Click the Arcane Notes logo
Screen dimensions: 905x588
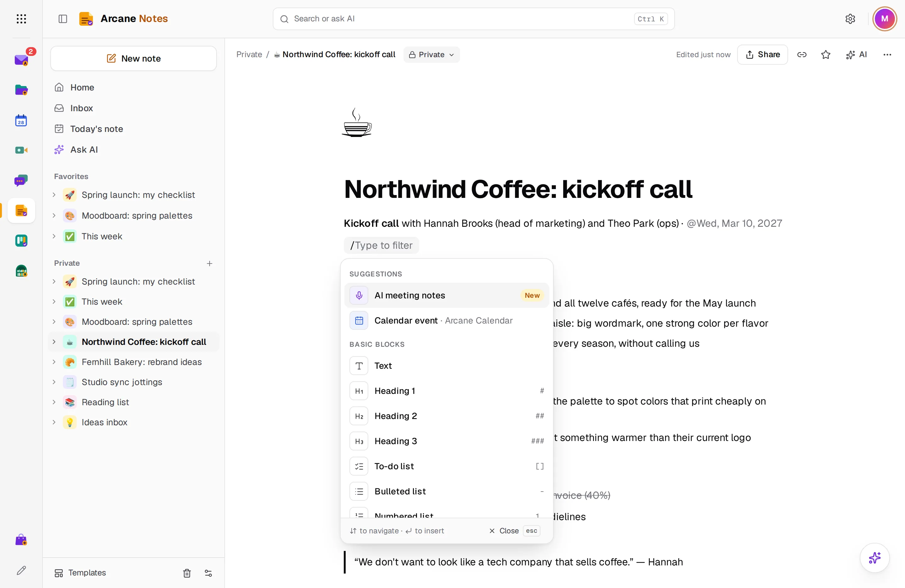[x=123, y=19]
